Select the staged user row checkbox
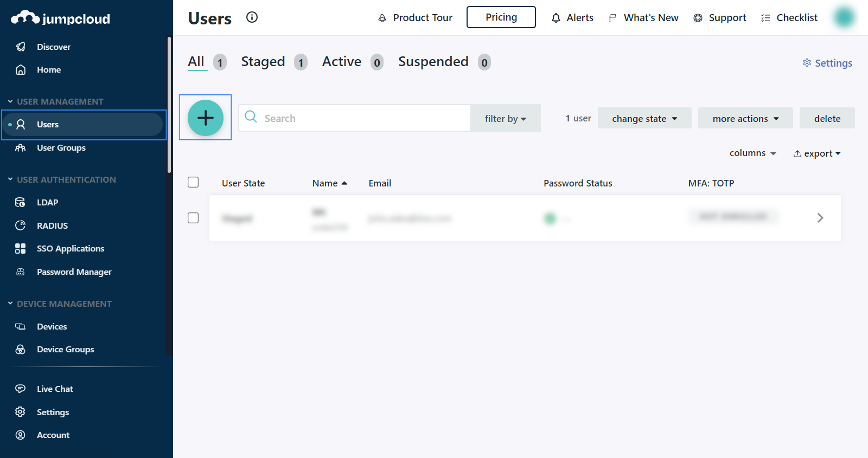The image size is (868, 458). click(193, 218)
